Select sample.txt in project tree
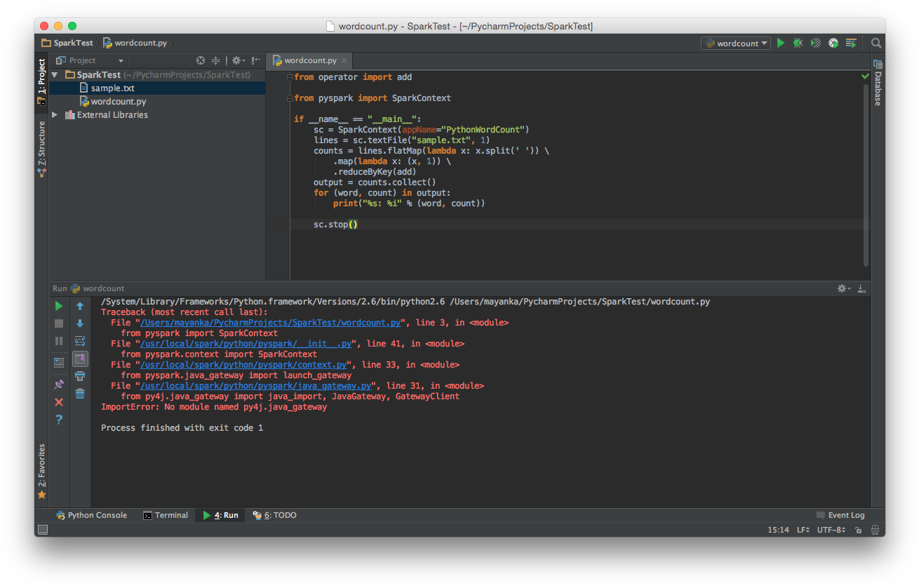The width and height of the screenshot is (919, 588). click(x=157, y=88)
